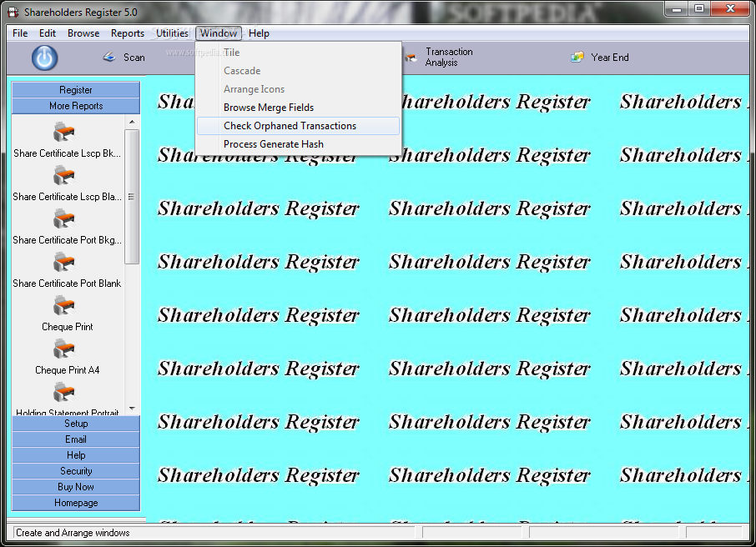Close the Shareholders Register window
The width and height of the screenshot is (756, 547).
point(730,9)
